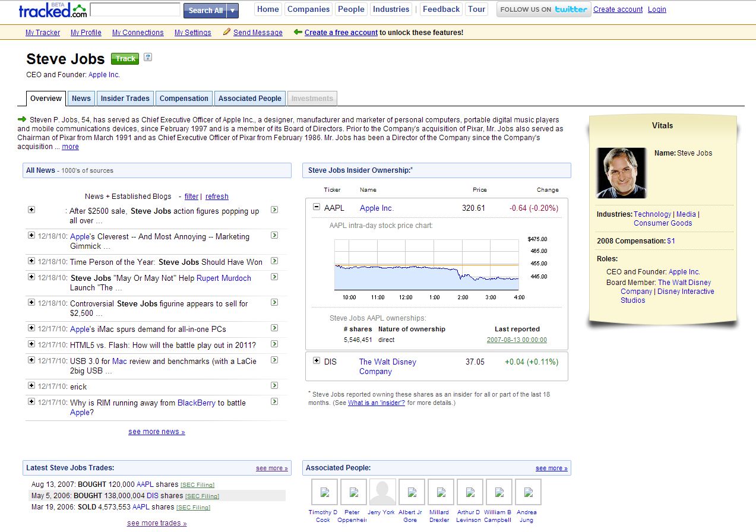Image resolution: width=756 pixels, height=532 pixels.
Task: Click Steve Jobs photo in Vitals
Action: coord(621,173)
